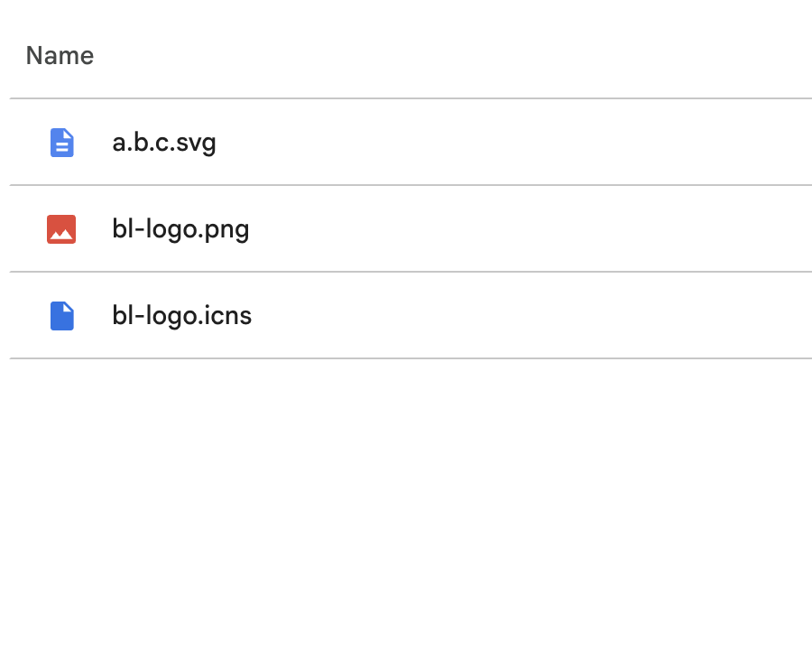The width and height of the screenshot is (812, 650).
Task: Sort files by the Name column header
Action: click(x=60, y=56)
